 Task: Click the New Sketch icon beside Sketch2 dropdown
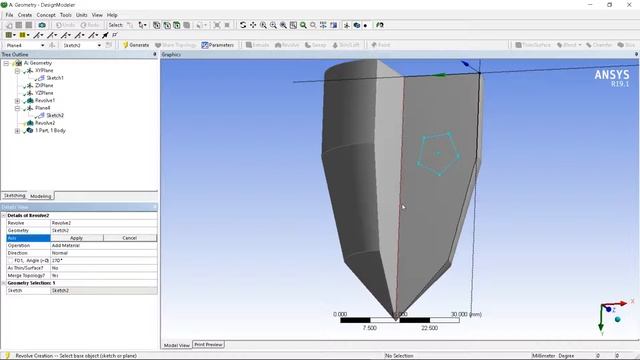109,45
